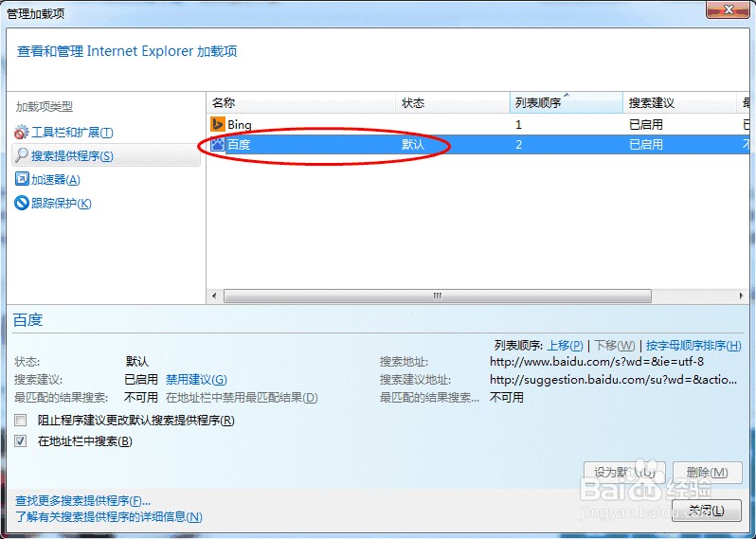The image size is (756, 539).
Task: Click the magnifier icon beside 搜索提供程序
Action: point(22,155)
